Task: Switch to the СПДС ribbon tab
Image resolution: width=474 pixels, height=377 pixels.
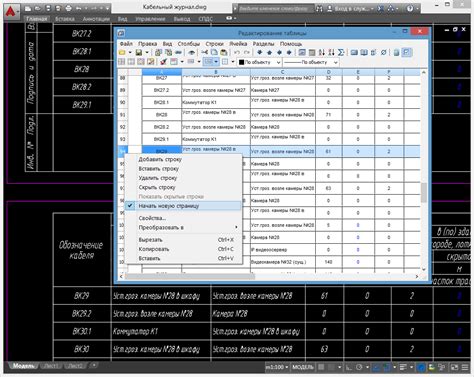Action: coord(205,19)
